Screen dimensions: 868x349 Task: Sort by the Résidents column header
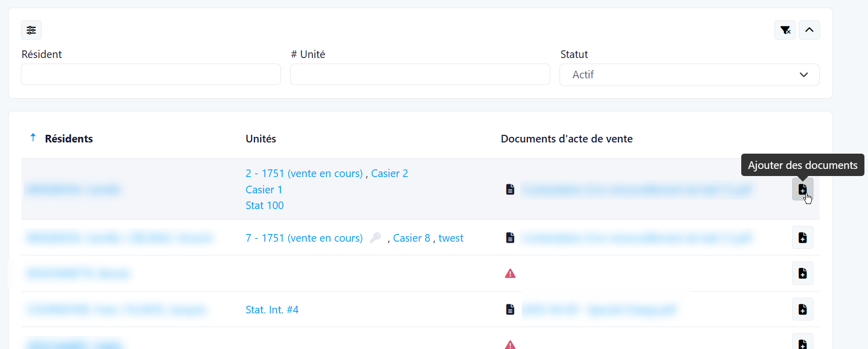69,139
